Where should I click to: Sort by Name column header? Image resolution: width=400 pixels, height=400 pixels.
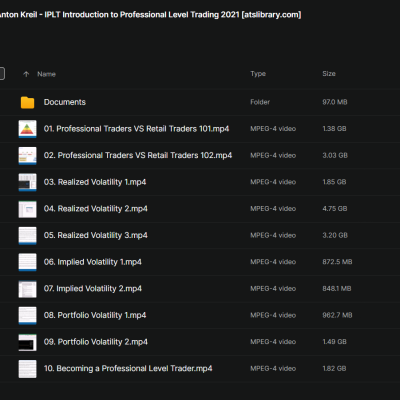click(x=46, y=74)
